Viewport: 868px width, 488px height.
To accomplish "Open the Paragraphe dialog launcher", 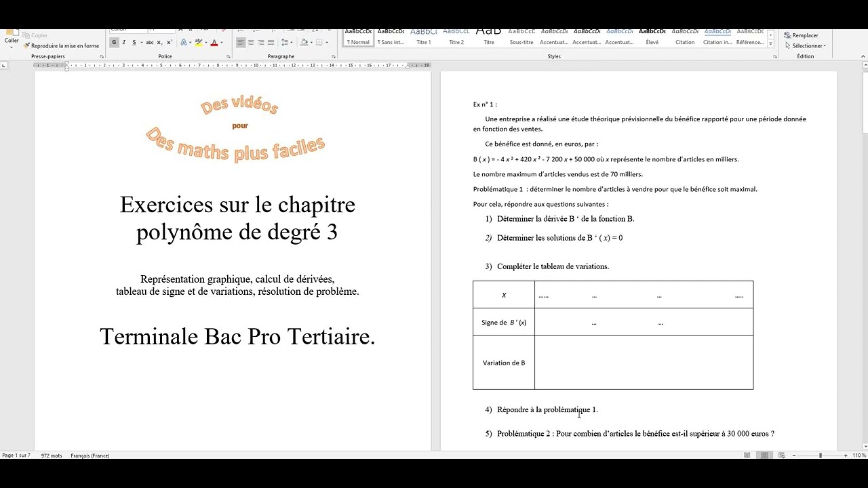I will point(333,57).
